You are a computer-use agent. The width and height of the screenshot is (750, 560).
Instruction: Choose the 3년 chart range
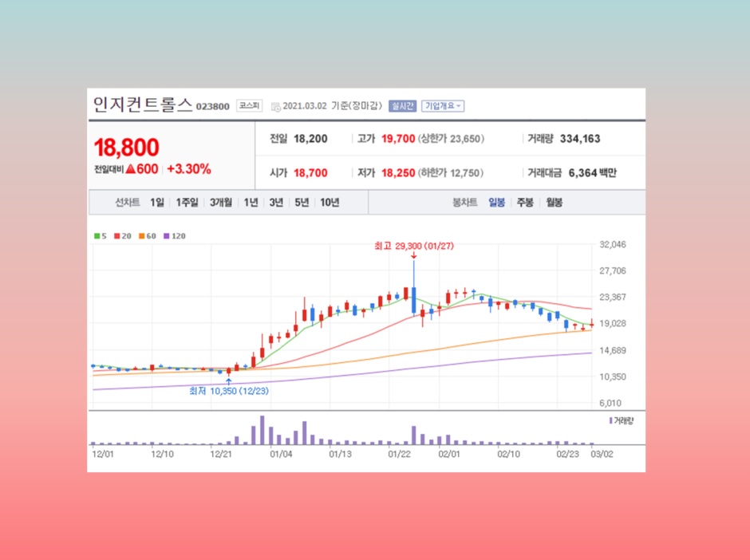(276, 203)
